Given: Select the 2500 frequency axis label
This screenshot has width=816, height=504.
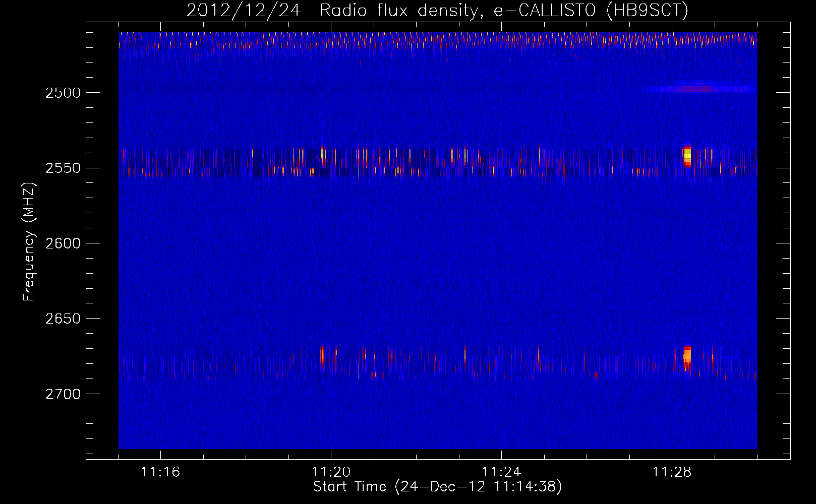Looking at the screenshot, I should 63,92.
